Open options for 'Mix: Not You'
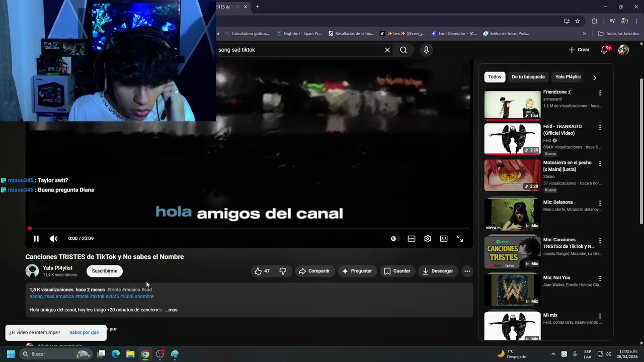 click(x=600, y=279)
